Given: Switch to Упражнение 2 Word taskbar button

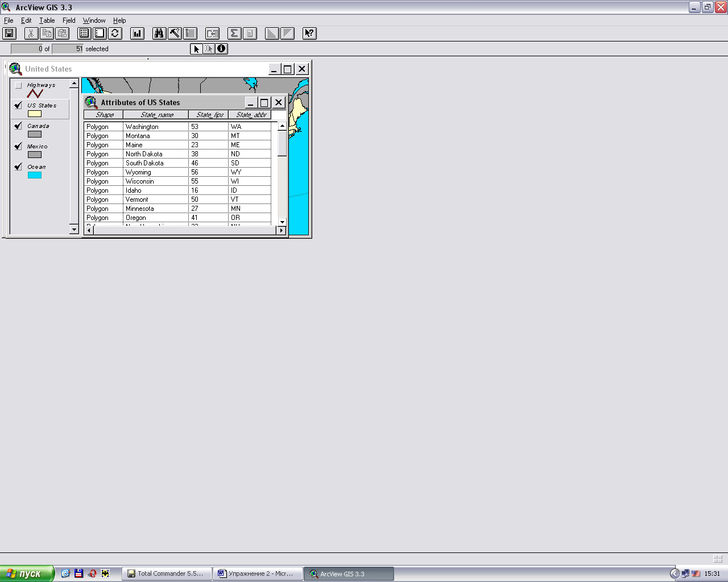Looking at the screenshot, I should pos(258,573).
